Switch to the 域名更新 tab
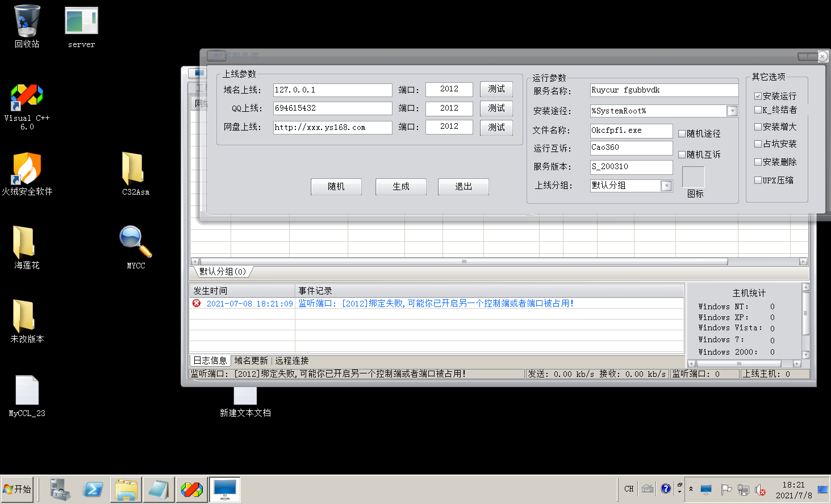Screen dimensions: 831x504 [x=251, y=361]
